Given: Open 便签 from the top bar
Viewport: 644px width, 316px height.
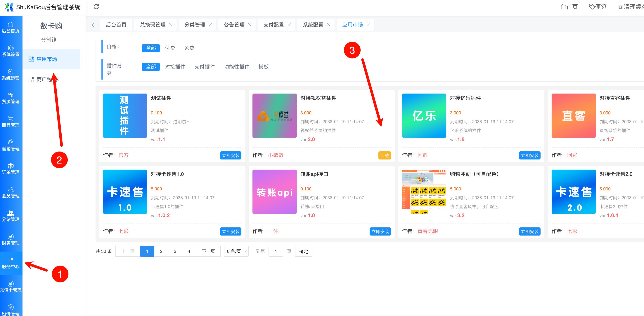Looking at the screenshot, I should coord(598,7).
